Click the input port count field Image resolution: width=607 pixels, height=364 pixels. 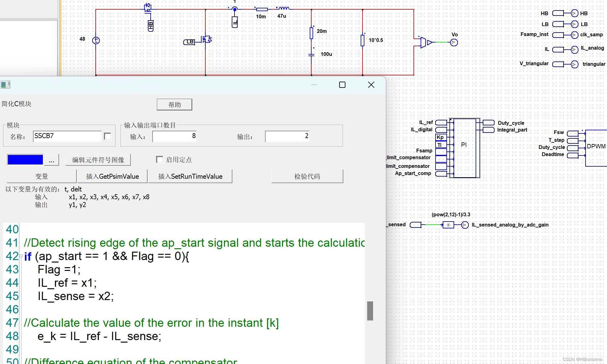174,136
